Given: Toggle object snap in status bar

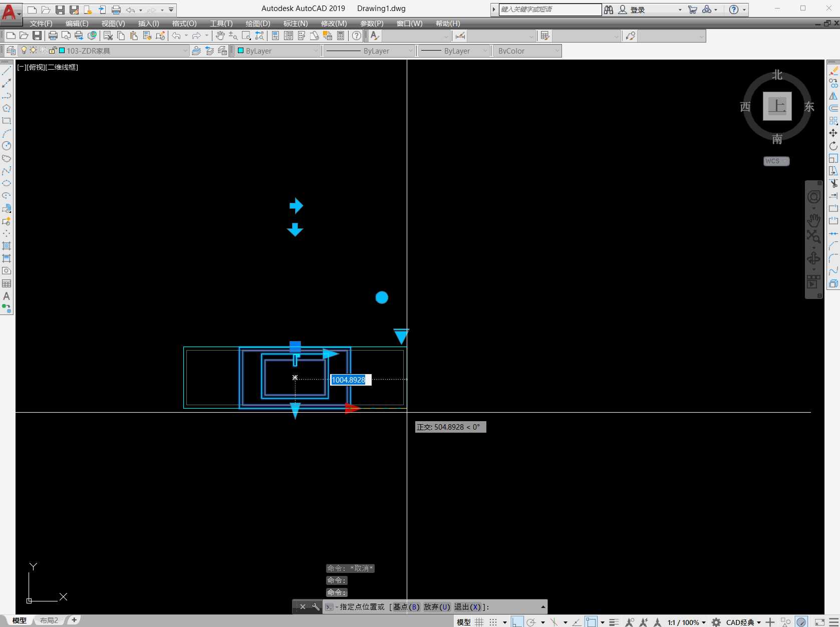Looking at the screenshot, I should tap(591, 622).
